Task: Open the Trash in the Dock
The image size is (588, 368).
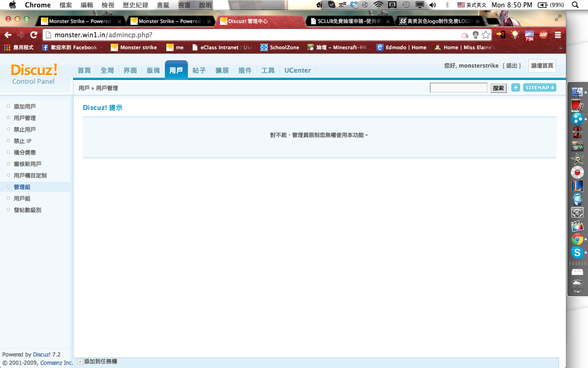Action: point(577,286)
